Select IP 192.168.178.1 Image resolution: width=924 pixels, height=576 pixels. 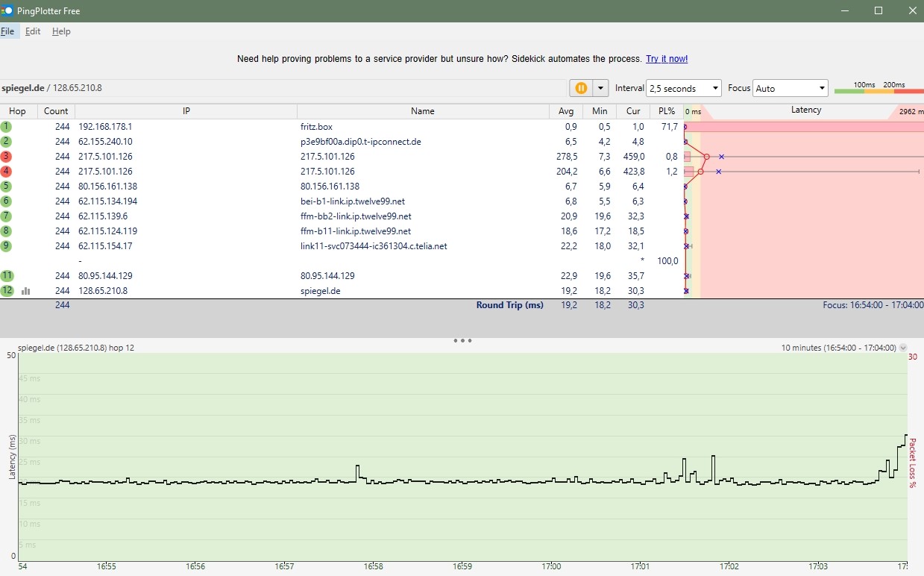click(x=105, y=127)
